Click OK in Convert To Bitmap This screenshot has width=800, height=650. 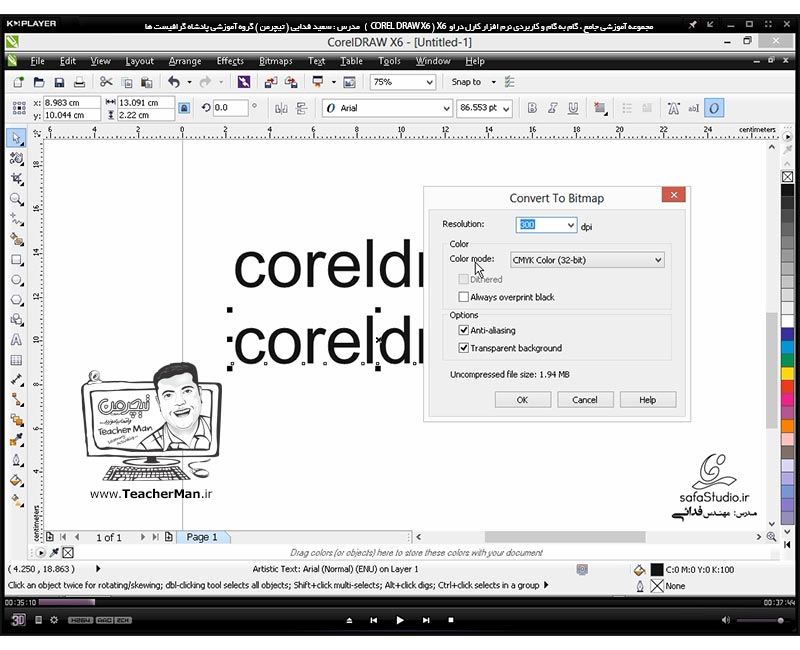point(522,399)
